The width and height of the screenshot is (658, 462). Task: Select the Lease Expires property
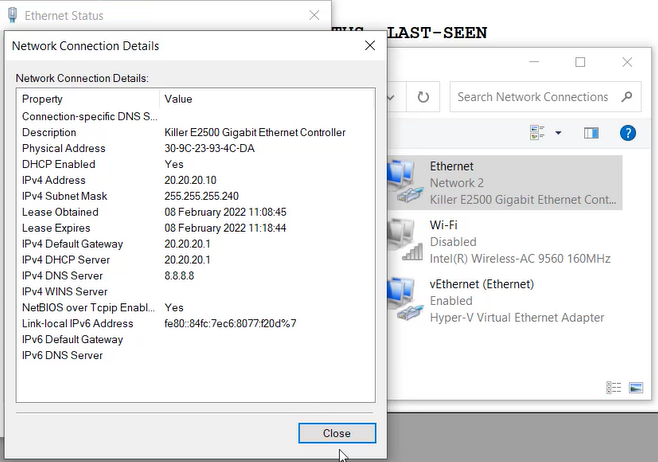point(56,228)
